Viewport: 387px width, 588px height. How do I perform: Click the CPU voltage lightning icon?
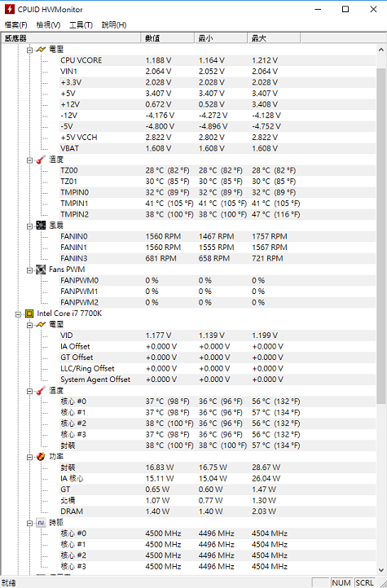coord(41,325)
